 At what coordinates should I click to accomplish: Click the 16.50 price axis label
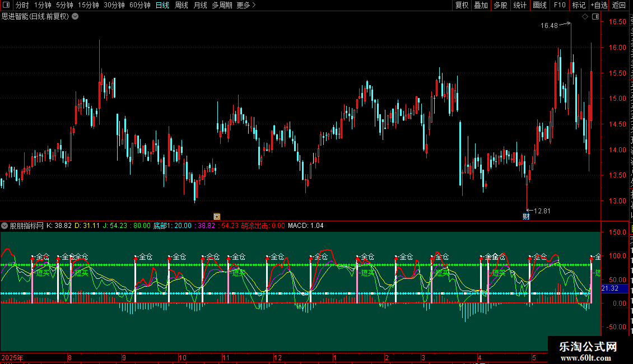point(617,22)
